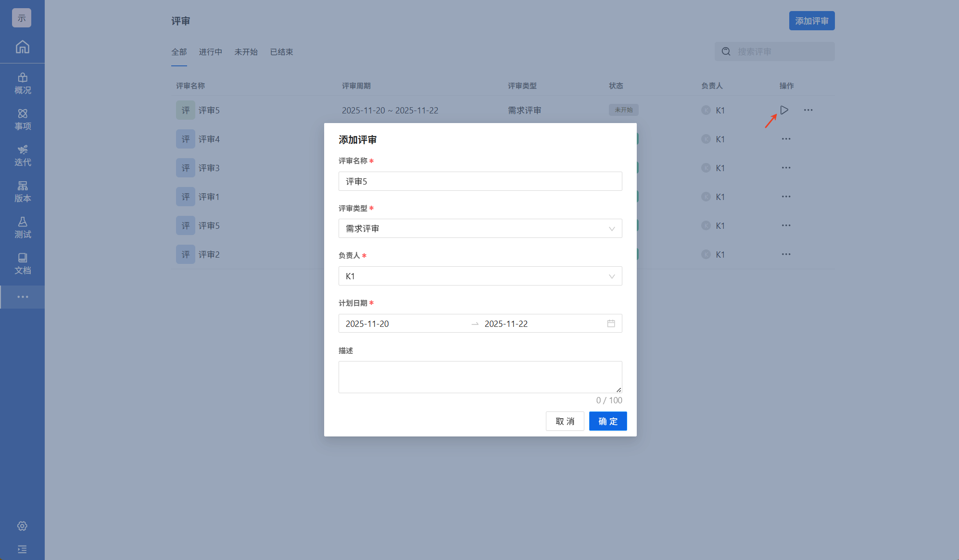Open 事项 items in sidebar
The height and width of the screenshot is (560, 959).
(22, 120)
